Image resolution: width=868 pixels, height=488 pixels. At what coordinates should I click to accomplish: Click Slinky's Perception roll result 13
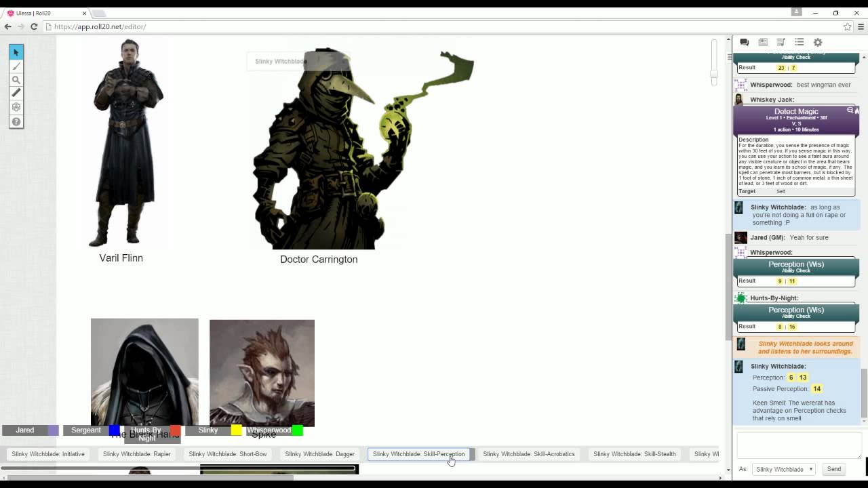point(803,378)
